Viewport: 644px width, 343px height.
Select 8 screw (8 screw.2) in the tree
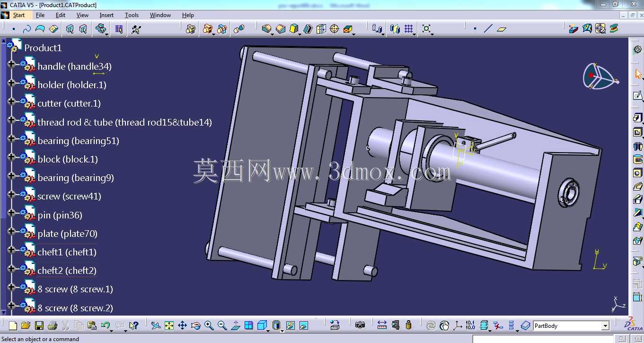(x=75, y=308)
